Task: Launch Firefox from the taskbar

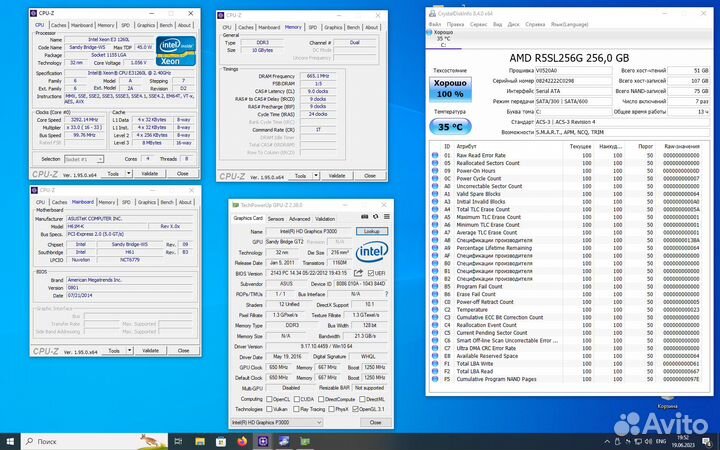Action: [x=242, y=441]
